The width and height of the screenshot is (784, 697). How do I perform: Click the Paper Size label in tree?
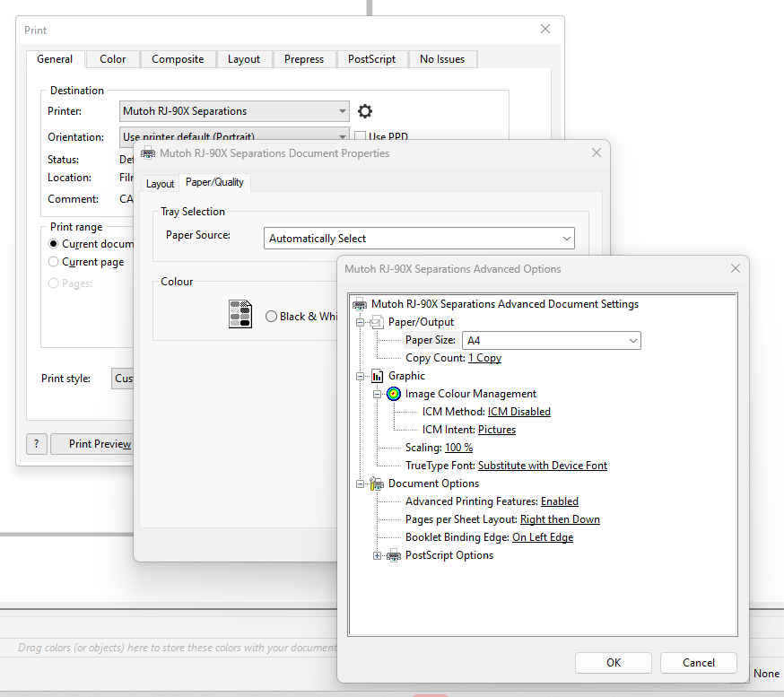pyautogui.click(x=431, y=340)
